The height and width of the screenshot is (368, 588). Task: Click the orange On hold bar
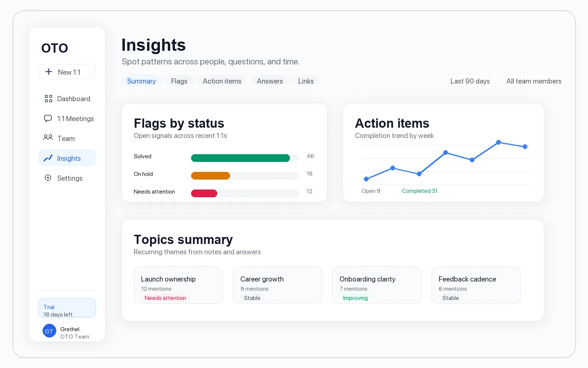pos(211,176)
